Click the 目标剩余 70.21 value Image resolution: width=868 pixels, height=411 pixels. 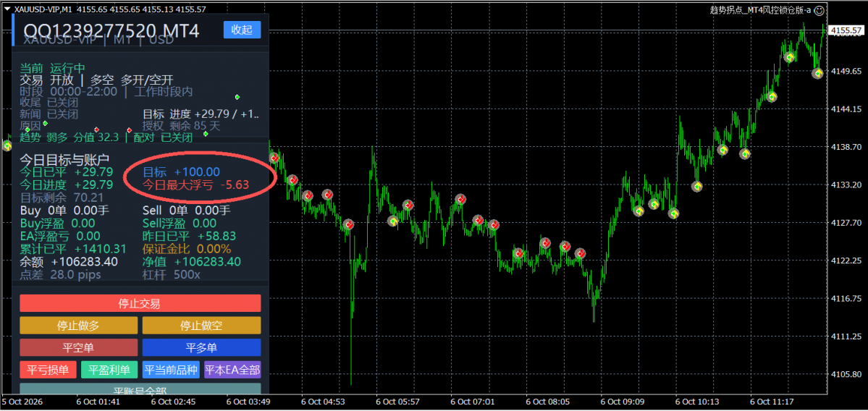(62, 197)
